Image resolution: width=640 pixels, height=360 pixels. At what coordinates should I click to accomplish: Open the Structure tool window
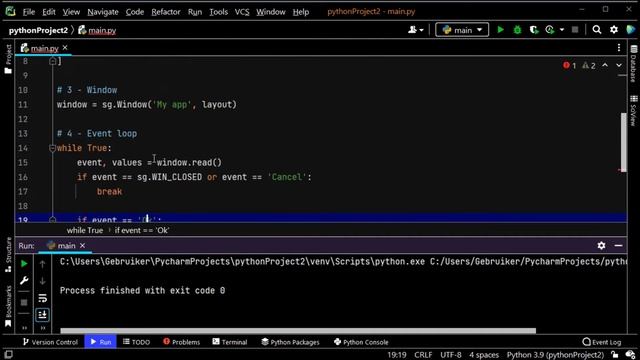(8, 255)
